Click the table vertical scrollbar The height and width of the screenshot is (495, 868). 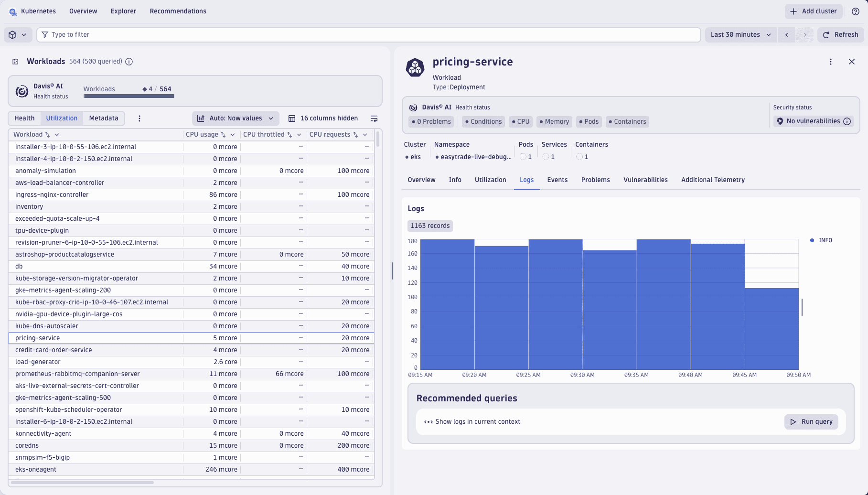[378, 139]
